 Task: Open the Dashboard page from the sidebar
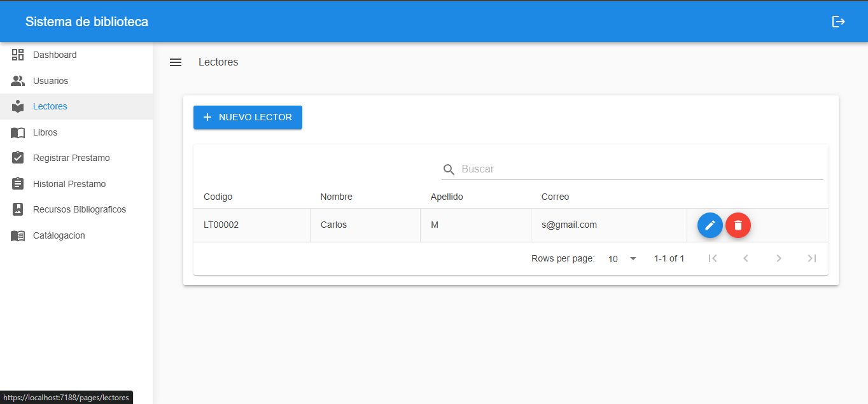(55, 55)
